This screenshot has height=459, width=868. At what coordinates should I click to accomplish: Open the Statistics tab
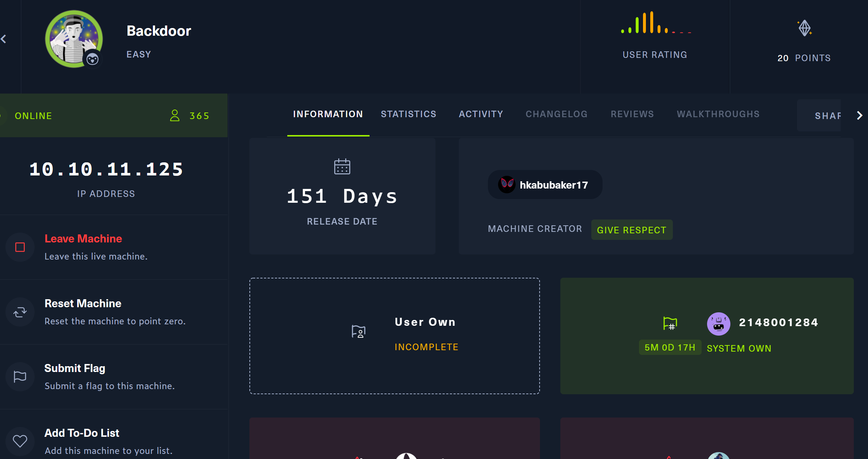click(x=408, y=114)
